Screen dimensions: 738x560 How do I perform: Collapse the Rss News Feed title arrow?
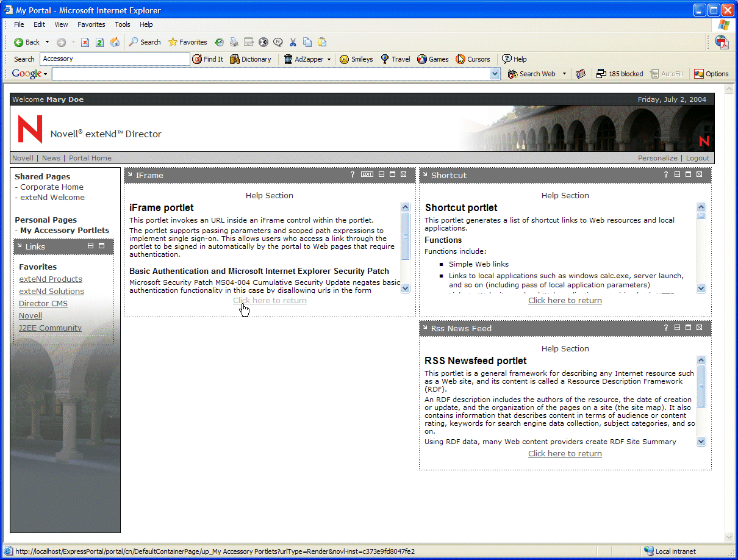pos(425,328)
